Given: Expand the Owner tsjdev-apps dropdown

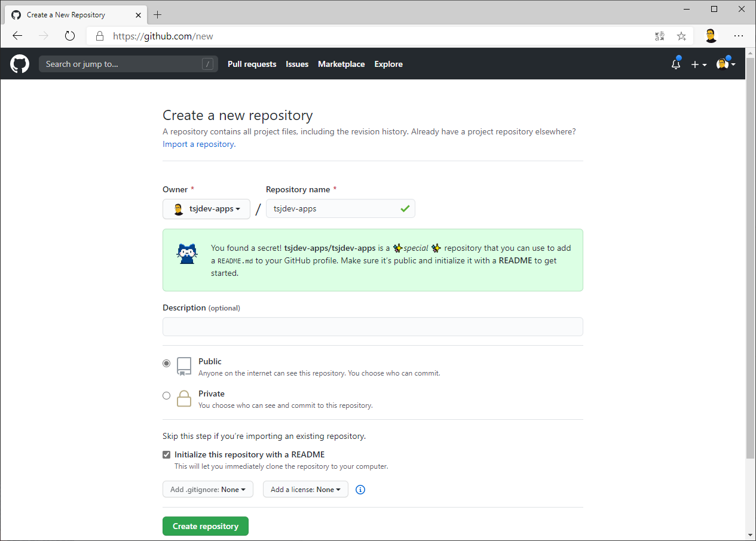Looking at the screenshot, I should 206,209.
